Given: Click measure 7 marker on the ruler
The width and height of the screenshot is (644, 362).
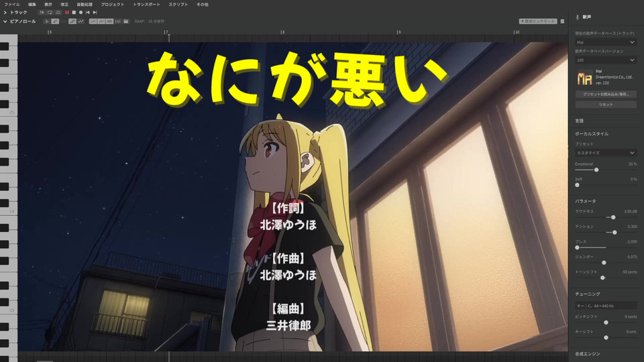Looking at the screenshot, I should click(166, 32).
